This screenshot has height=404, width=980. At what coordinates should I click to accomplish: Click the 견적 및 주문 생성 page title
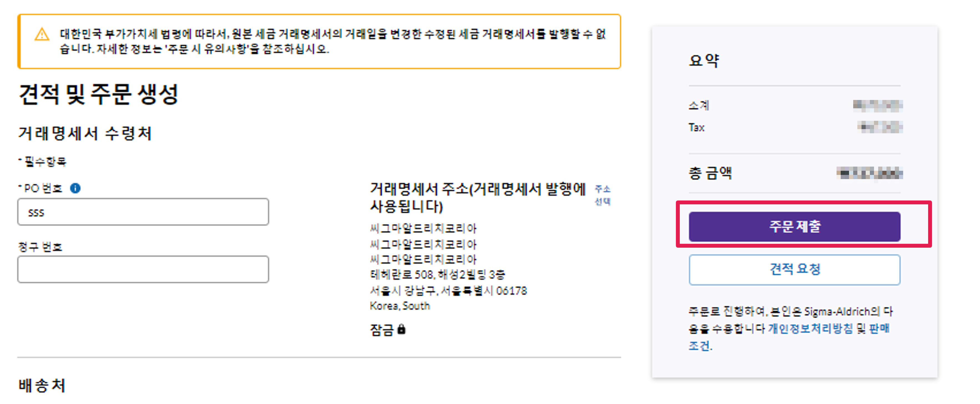point(98,94)
